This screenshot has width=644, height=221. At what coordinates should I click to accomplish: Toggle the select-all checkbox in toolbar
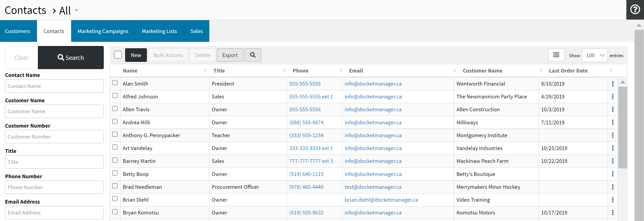[118, 55]
